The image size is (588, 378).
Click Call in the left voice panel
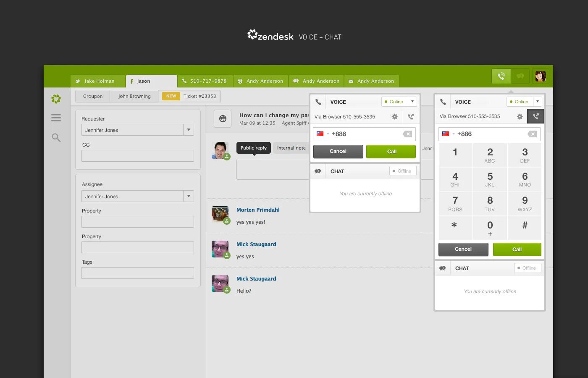tap(391, 151)
